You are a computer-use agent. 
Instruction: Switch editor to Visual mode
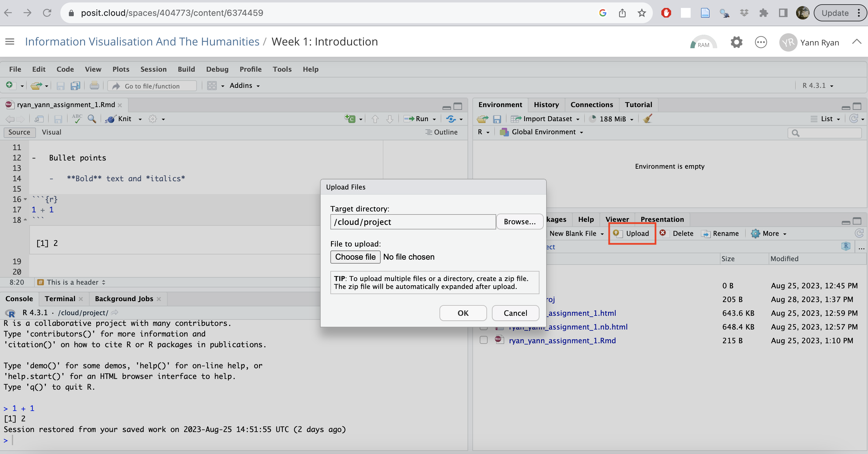tap(51, 132)
